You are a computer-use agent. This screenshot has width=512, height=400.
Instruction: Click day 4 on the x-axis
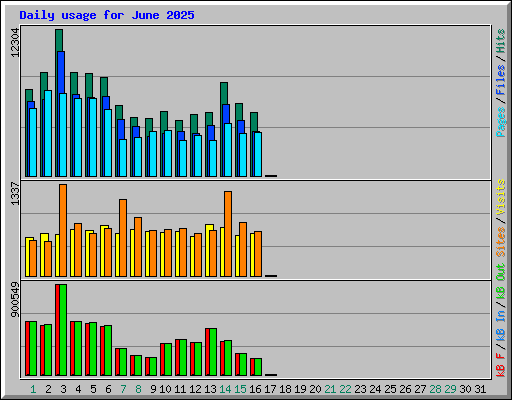(78, 389)
